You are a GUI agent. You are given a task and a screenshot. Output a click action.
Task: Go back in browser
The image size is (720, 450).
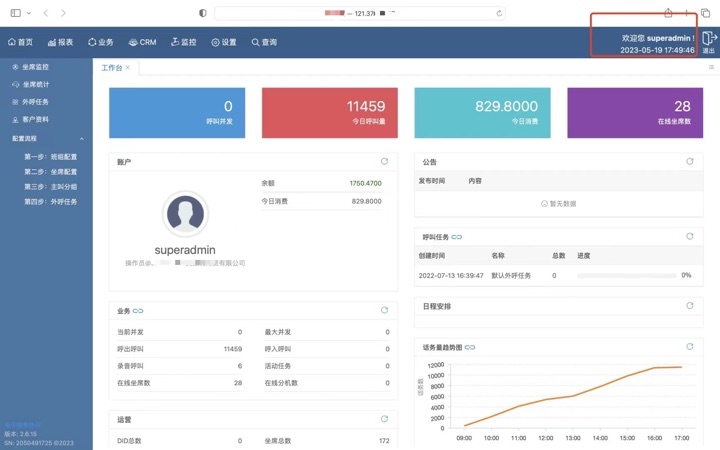pyautogui.click(x=45, y=13)
